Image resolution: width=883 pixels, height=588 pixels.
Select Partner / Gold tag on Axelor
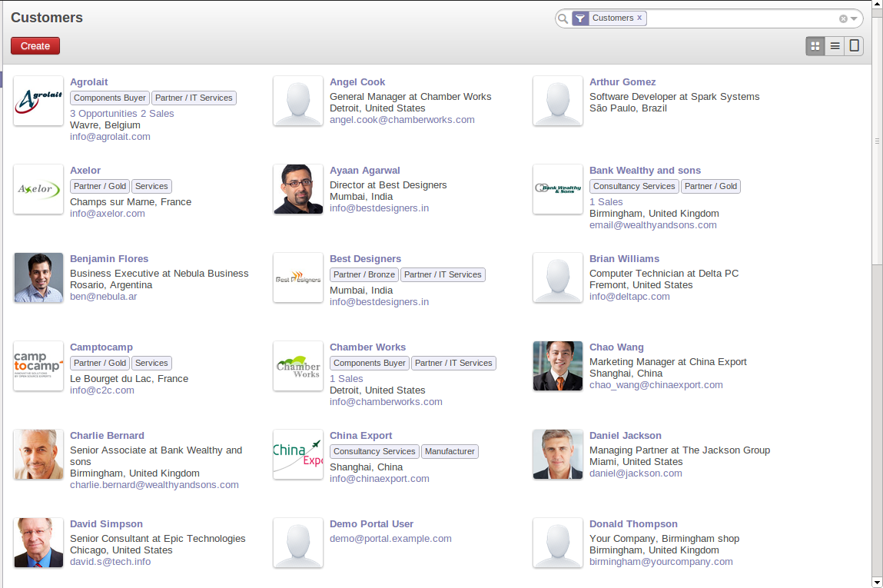click(100, 186)
